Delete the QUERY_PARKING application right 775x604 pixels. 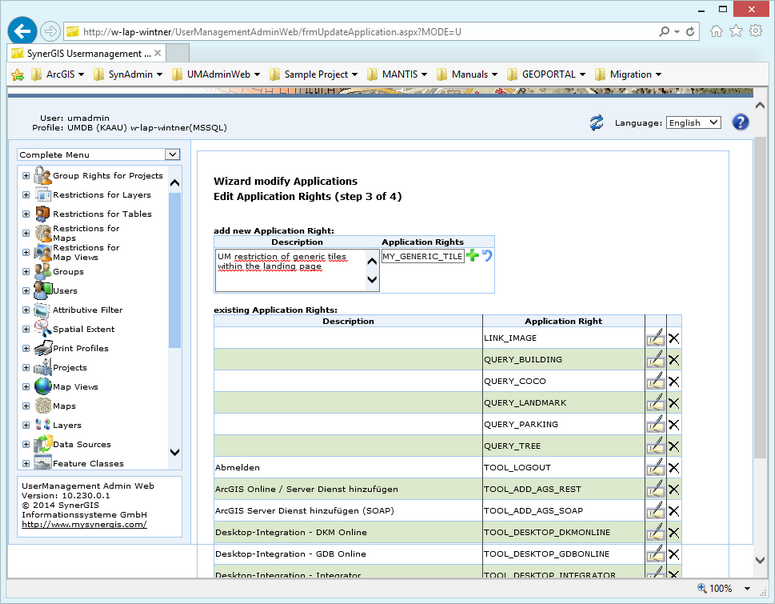(x=674, y=425)
